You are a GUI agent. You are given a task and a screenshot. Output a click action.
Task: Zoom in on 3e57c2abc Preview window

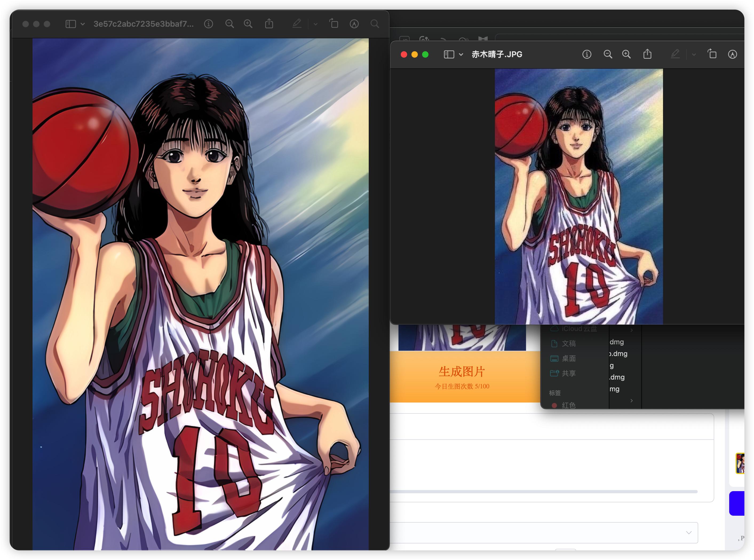pyautogui.click(x=248, y=24)
